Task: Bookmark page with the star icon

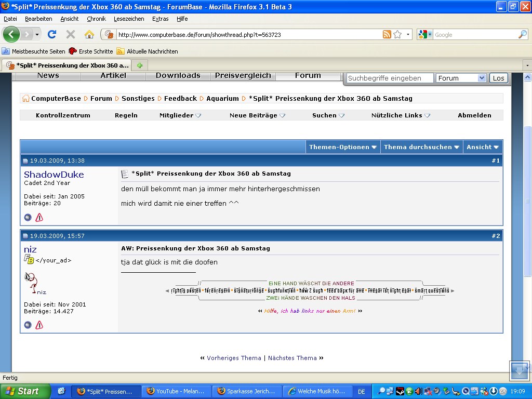Action: click(x=397, y=34)
